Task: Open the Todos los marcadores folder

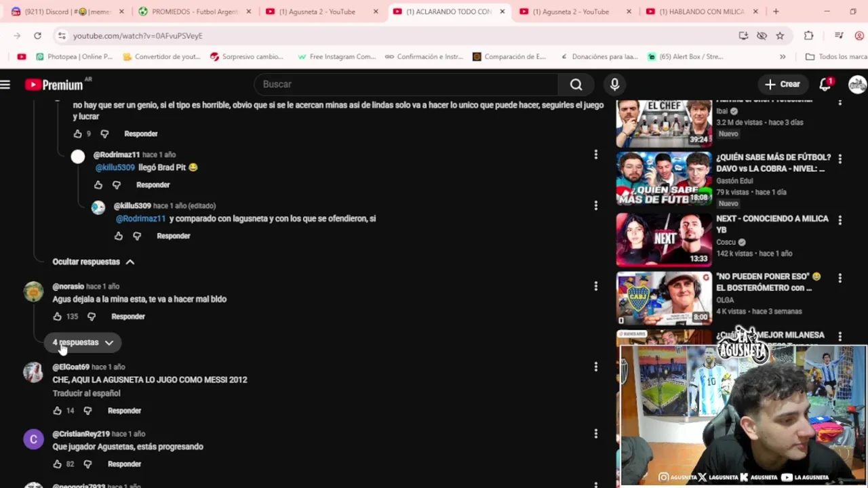Action: point(835,57)
